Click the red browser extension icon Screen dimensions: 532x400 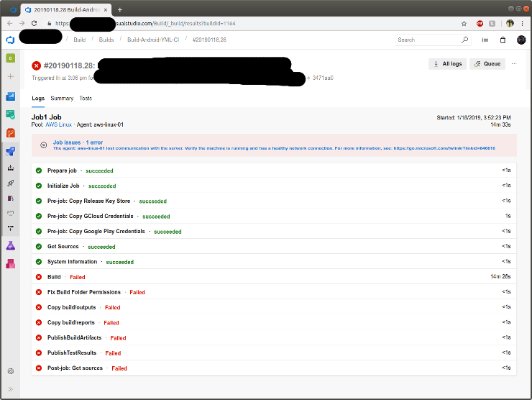[480, 24]
